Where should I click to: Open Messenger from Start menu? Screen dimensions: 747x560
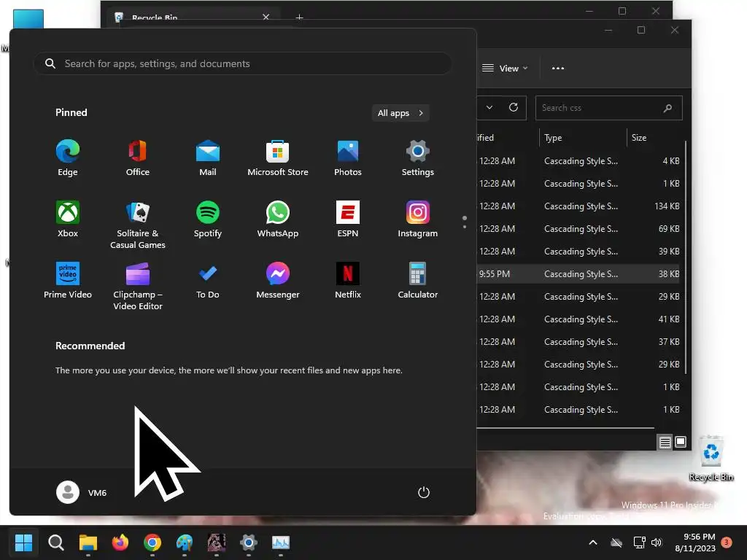pos(278,281)
